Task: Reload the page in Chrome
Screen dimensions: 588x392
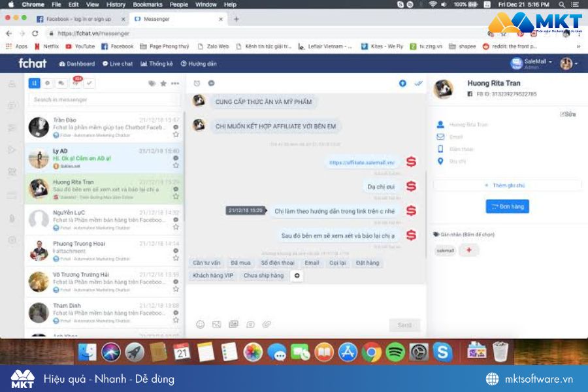Action: pos(35,33)
